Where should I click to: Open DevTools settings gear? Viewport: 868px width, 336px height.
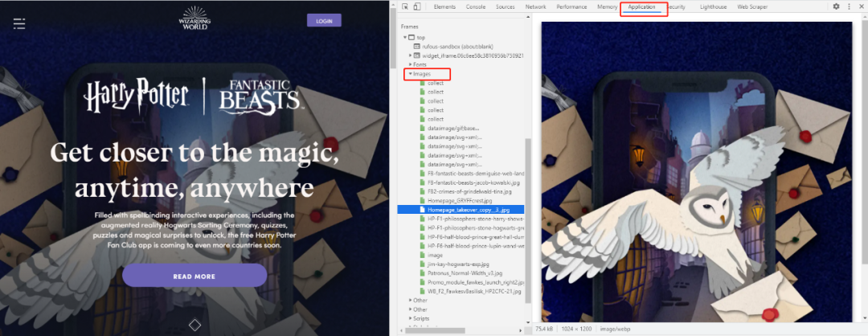837,6
